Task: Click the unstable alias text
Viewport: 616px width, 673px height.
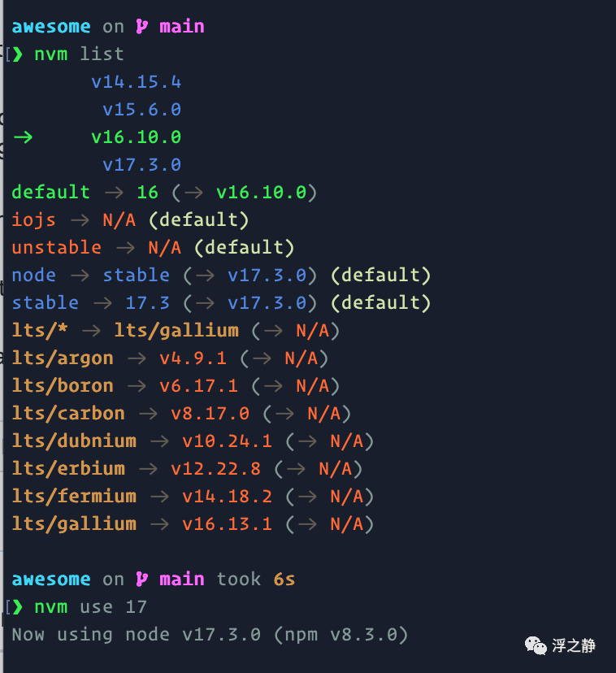Action: click(56, 247)
